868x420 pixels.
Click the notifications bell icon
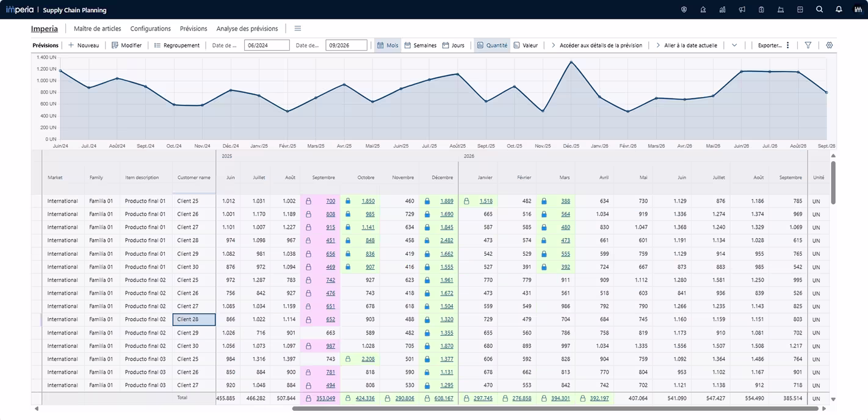pos(839,10)
